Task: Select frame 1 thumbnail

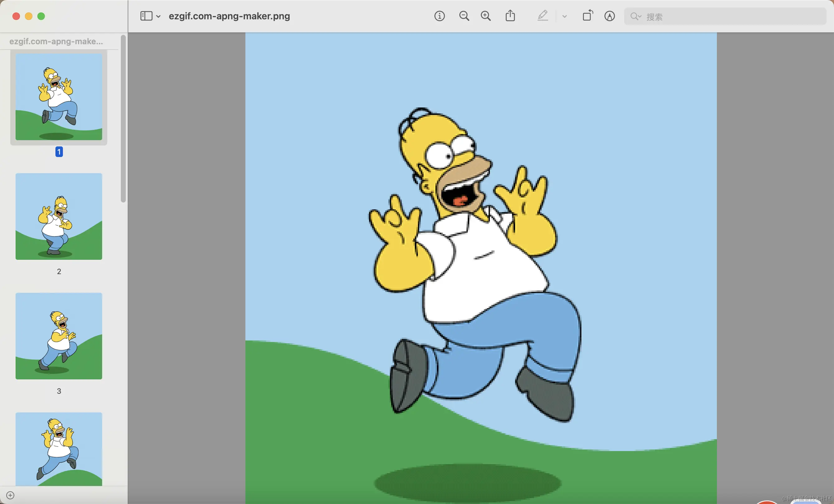Action: point(59,97)
